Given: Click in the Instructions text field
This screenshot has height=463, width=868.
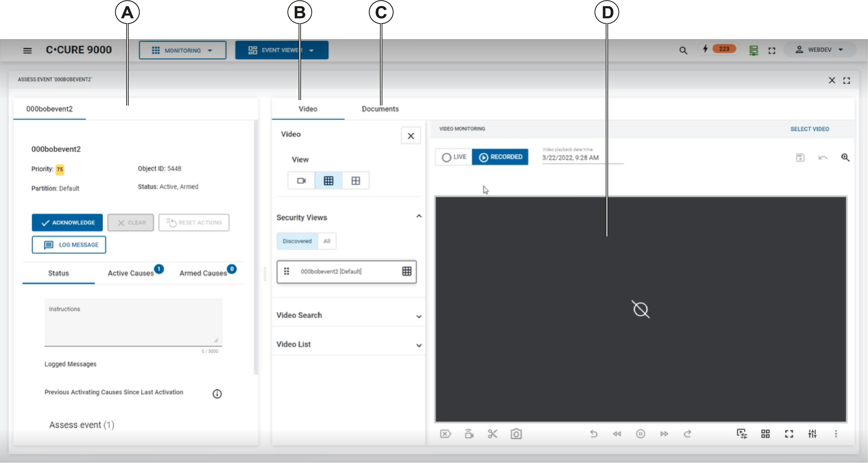Looking at the screenshot, I should [133, 324].
